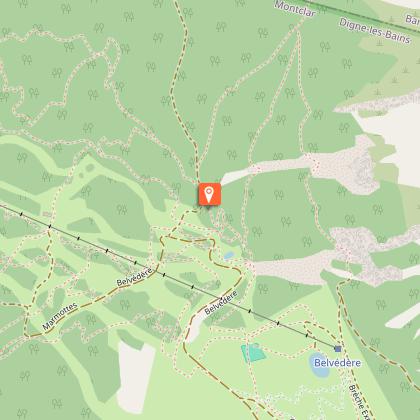
Task: Click the Digne-les-Bains label
Action: coord(374,31)
